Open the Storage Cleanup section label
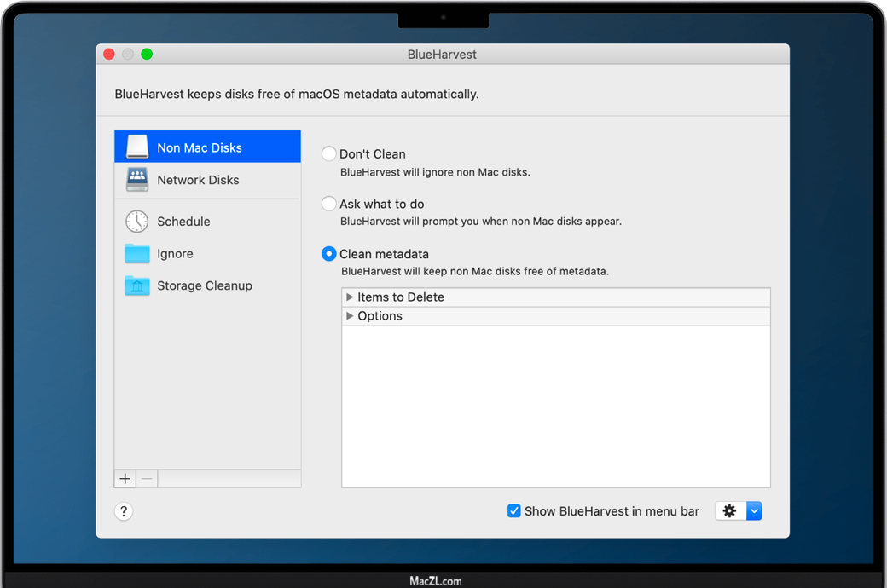Viewport: 887px width, 588px height. pyautogui.click(x=205, y=286)
